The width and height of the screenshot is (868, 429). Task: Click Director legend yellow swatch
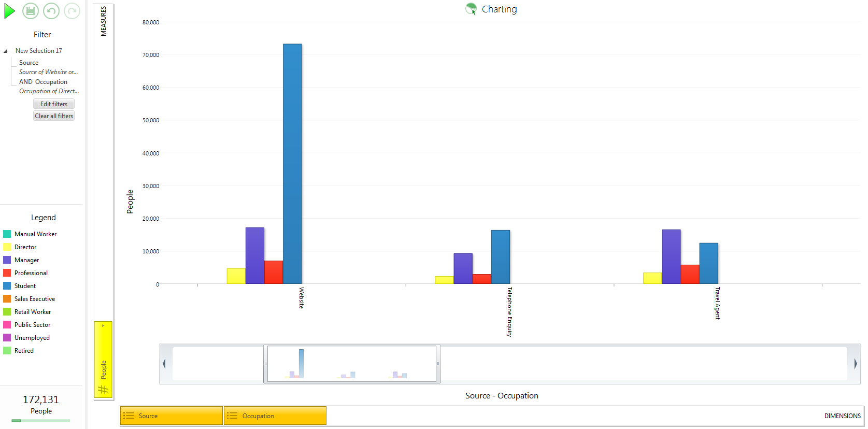(x=7, y=247)
